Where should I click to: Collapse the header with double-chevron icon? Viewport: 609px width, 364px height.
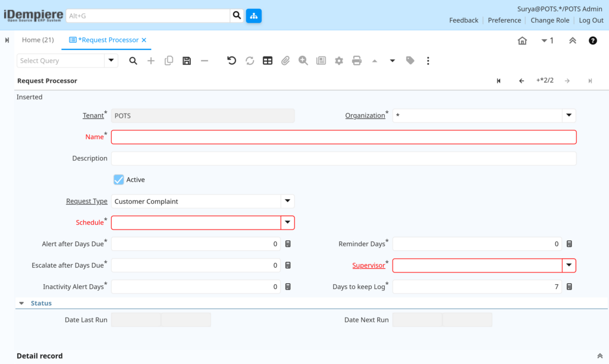coord(573,40)
